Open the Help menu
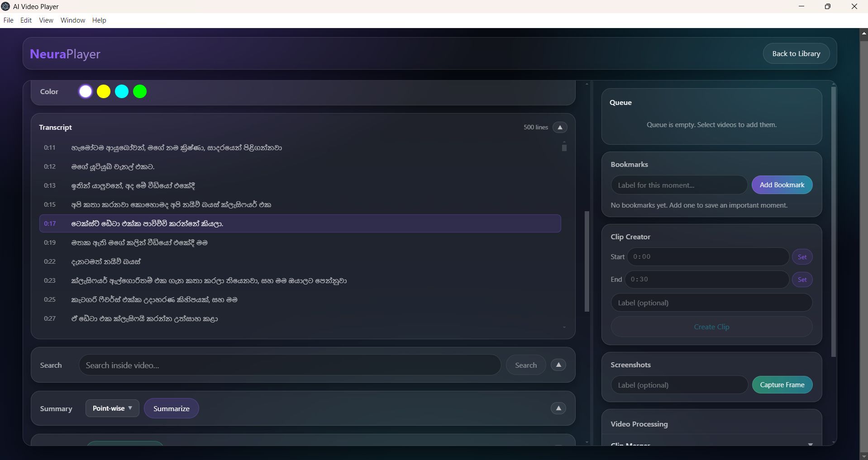The height and width of the screenshot is (460, 868). coord(99,20)
